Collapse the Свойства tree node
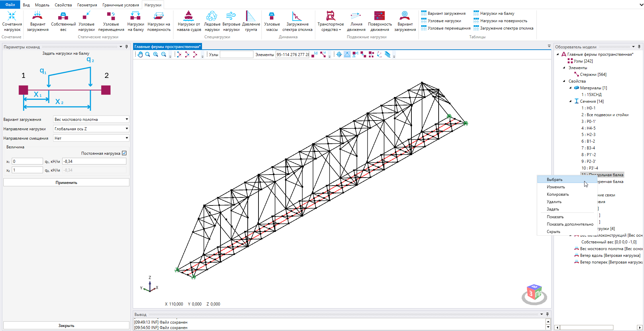This screenshot has height=331, width=644. (x=564, y=81)
